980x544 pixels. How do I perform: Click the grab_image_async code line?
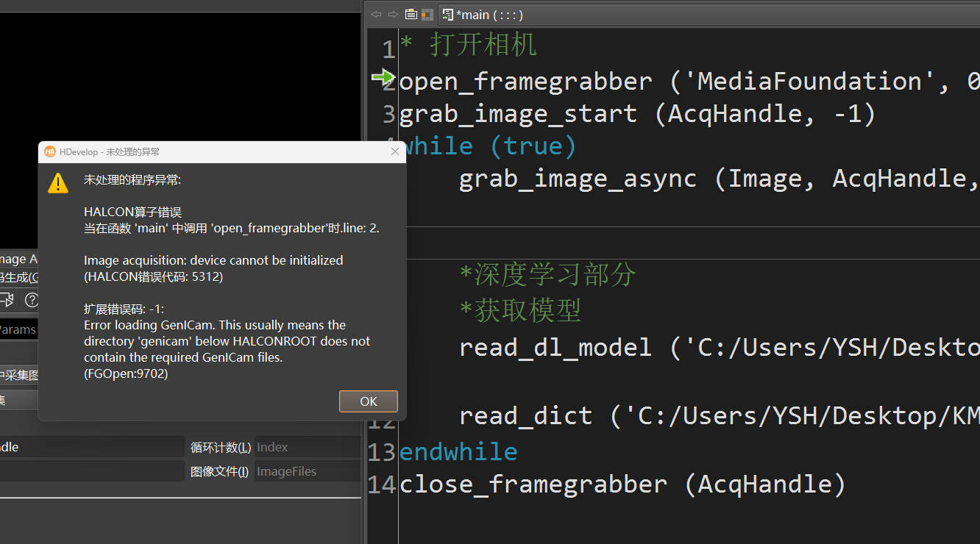click(x=720, y=178)
